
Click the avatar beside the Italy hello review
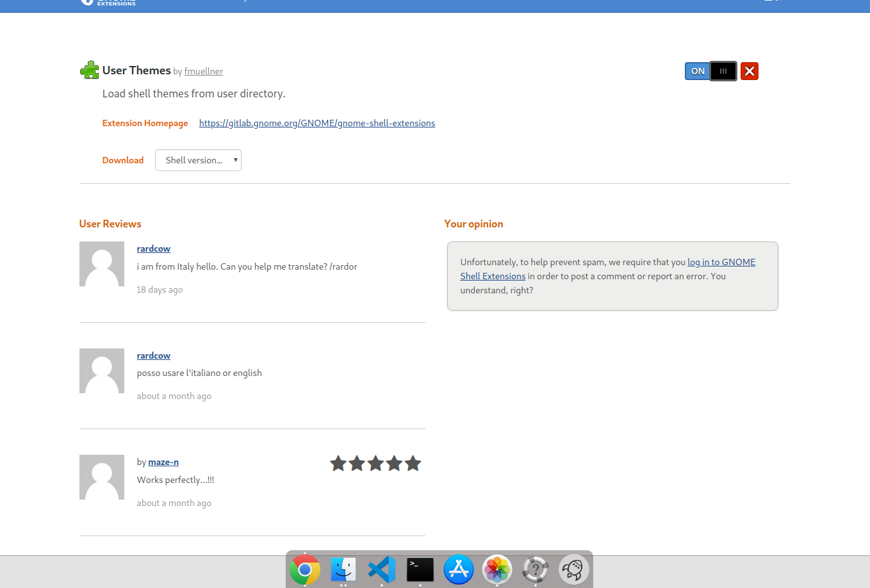(102, 264)
